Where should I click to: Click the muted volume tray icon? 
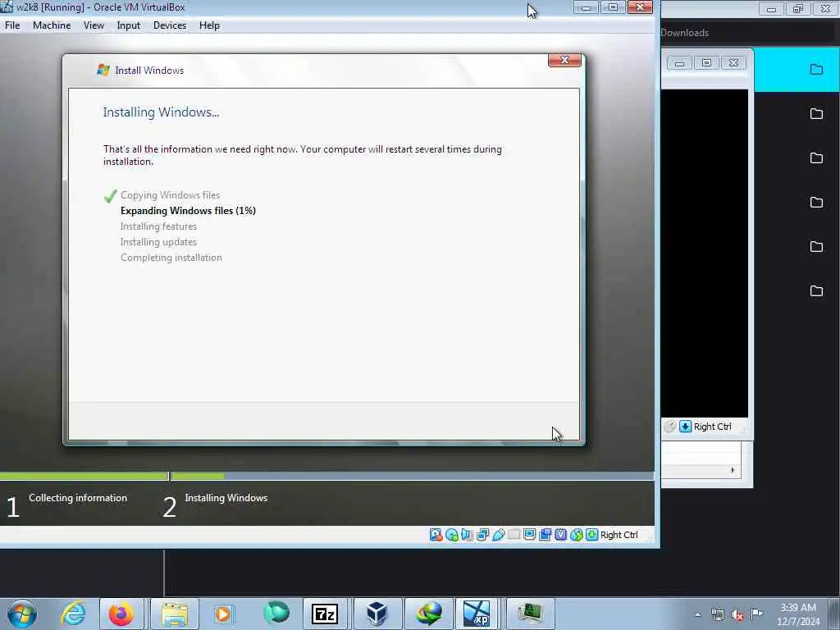(737, 615)
